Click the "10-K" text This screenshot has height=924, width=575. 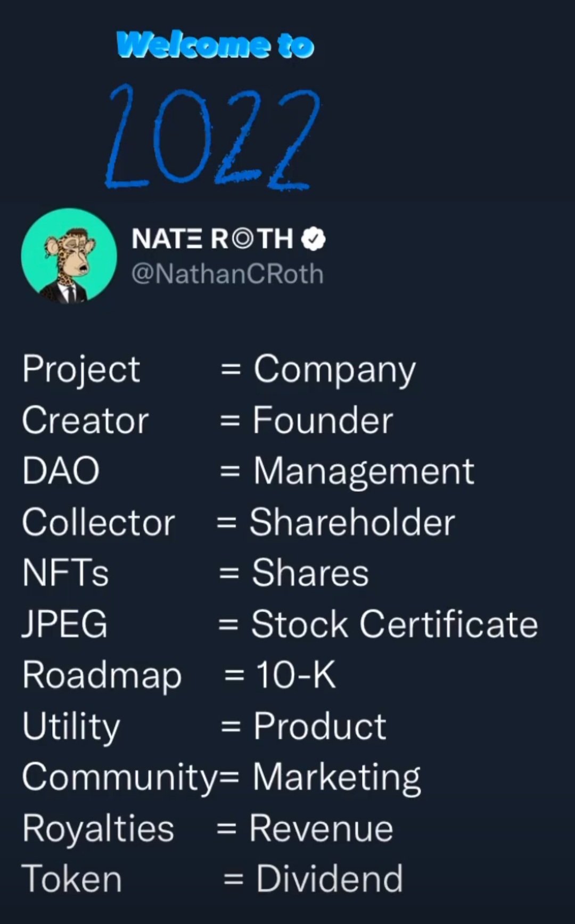295,675
